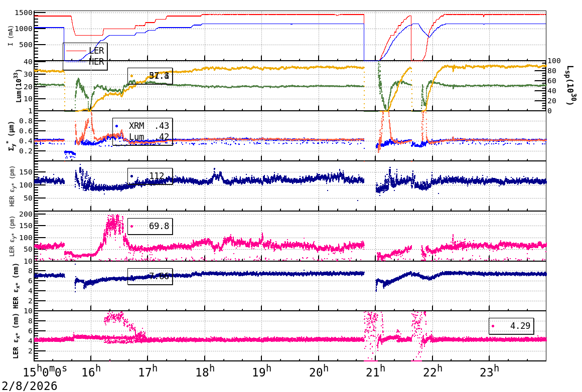Click the 18h time axis label
Screen dimensions: 582x392
[x=205, y=372]
